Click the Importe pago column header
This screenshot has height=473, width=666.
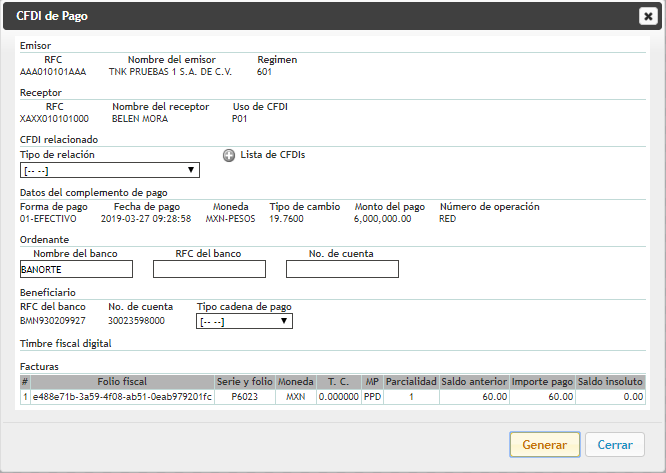542,382
